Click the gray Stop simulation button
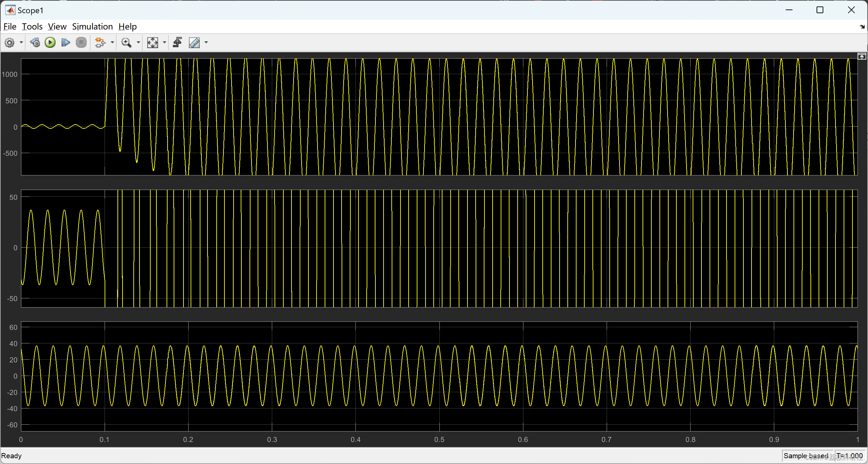 pos(81,43)
